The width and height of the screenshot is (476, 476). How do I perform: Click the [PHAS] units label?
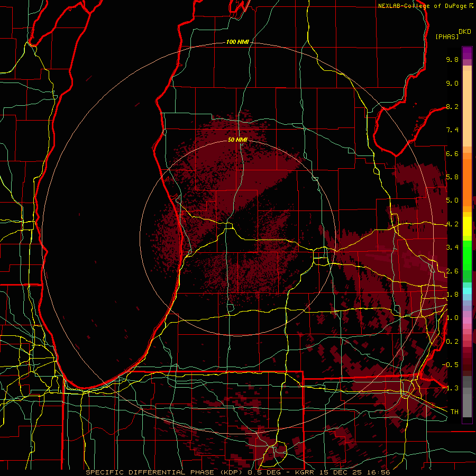point(447,36)
